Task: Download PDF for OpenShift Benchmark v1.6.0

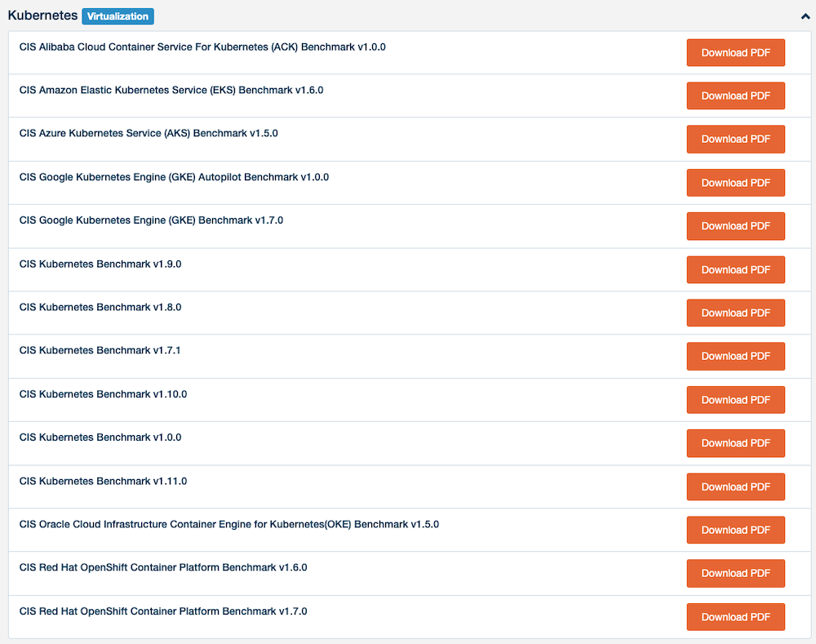Action: click(735, 573)
